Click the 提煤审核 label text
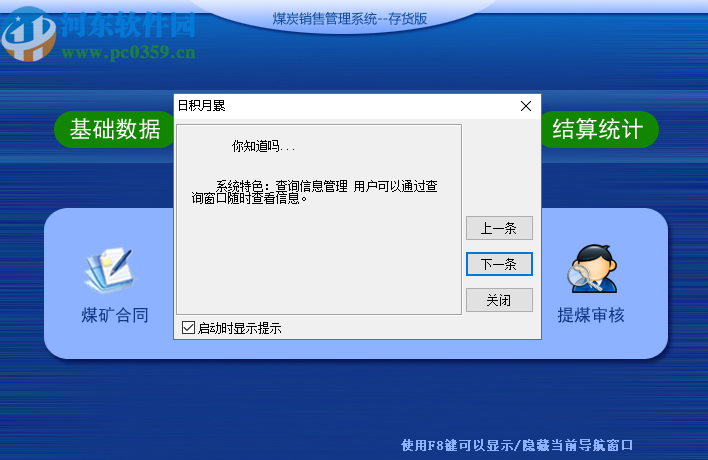Image resolution: width=708 pixels, height=460 pixels. (591, 315)
